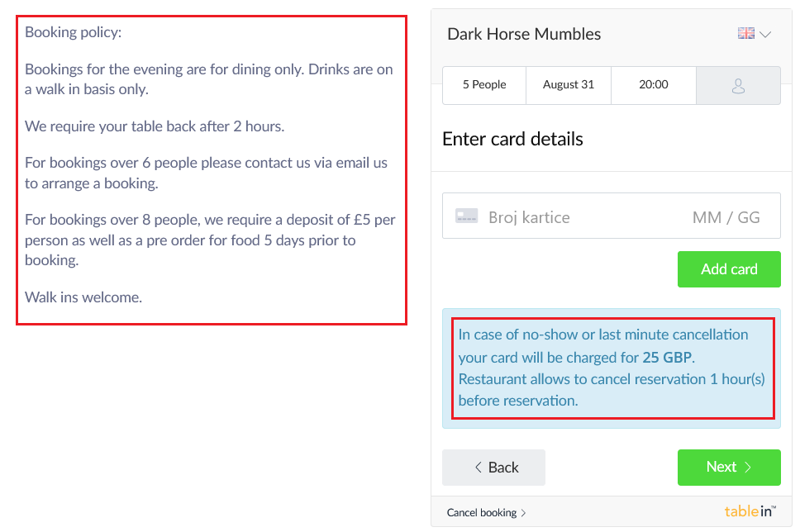Go back with the Back button
The height and width of the screenshot is (532, 800).
click(493, 468)
